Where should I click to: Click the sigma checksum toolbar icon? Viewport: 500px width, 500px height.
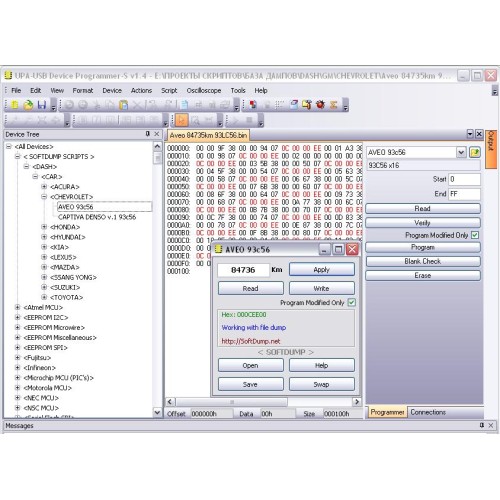click(x=333, y=105)
